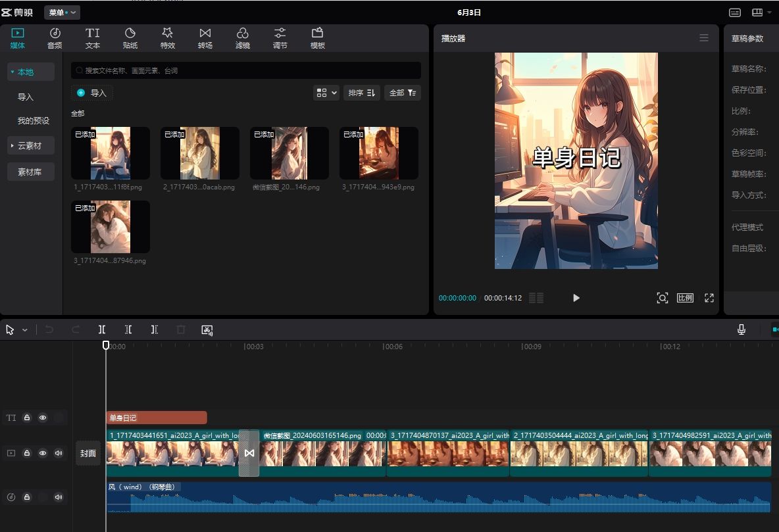Open the 菜单 dropdown menu
The image size is (779, 532).
(62, 12)
